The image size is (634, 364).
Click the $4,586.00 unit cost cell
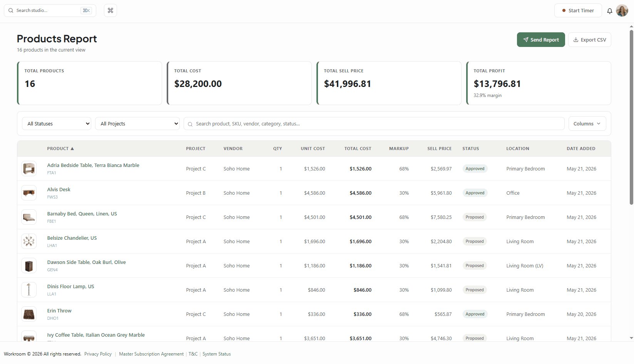point(314,193)
